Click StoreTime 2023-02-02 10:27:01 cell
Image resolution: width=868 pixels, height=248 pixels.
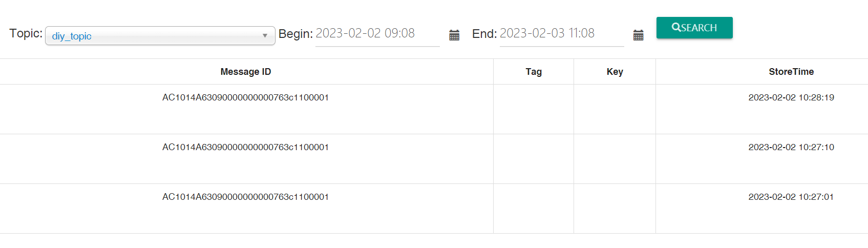791,197
